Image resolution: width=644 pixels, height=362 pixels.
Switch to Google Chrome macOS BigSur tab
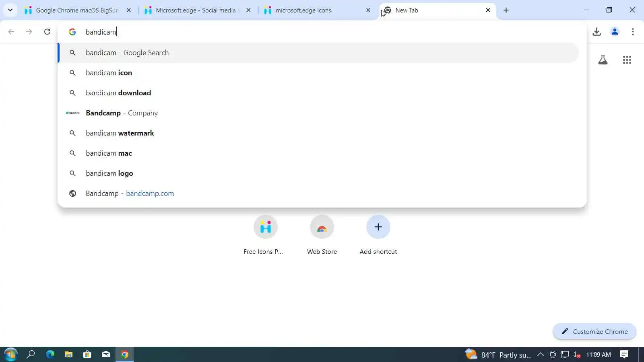tap(76, 10)
